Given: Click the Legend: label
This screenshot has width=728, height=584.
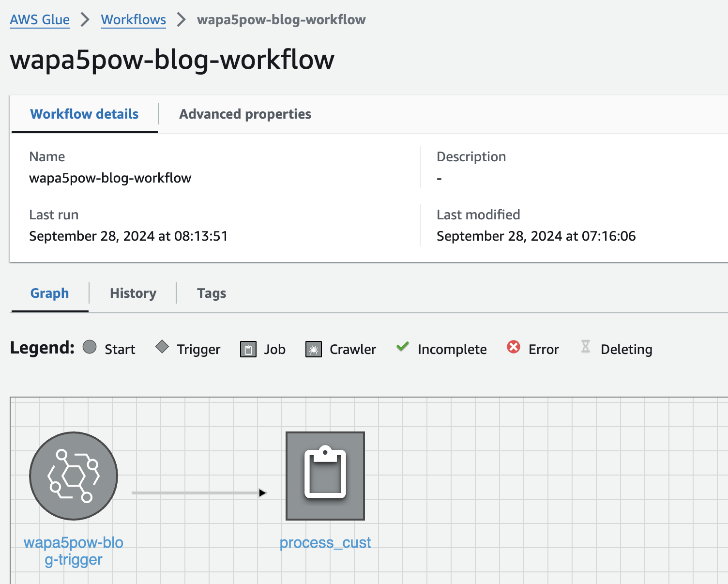Looking at the screenshot, I should pyautogui.click(x=43, y=348).
